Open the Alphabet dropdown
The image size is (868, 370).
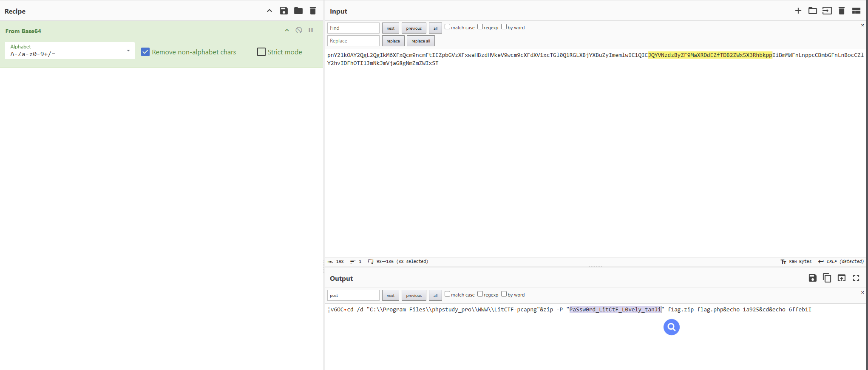[x=70, y=51]
